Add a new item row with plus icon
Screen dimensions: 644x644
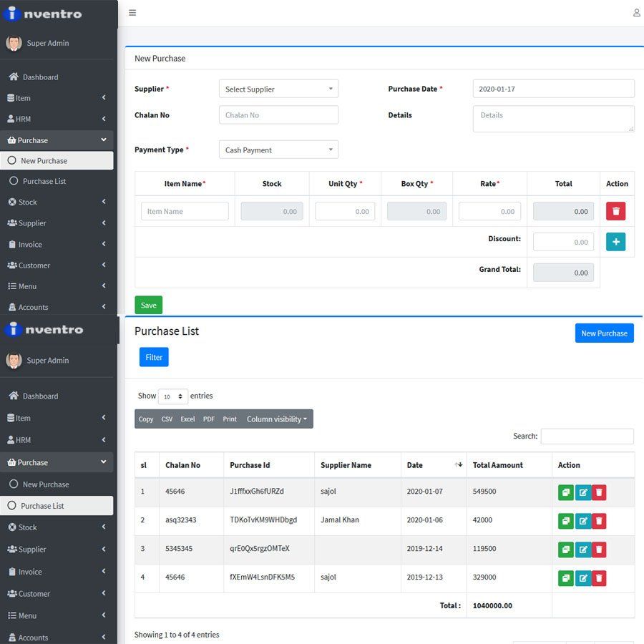tap(615, 242)
